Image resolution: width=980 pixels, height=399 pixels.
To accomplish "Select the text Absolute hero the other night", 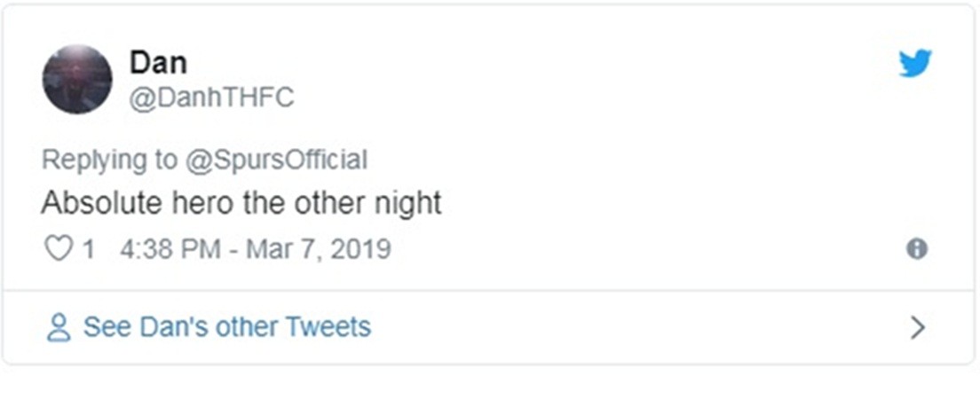I will [x=241, y=203].
